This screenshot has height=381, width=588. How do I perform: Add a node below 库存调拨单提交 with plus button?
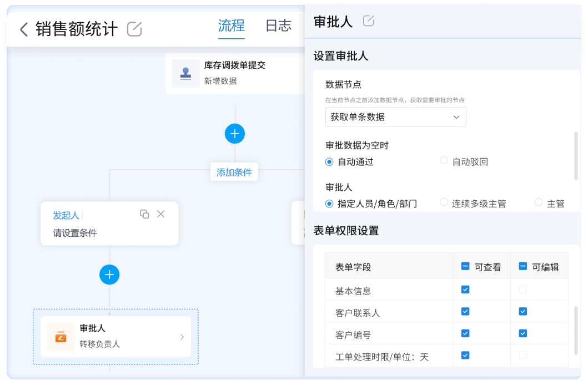point(235,134)
